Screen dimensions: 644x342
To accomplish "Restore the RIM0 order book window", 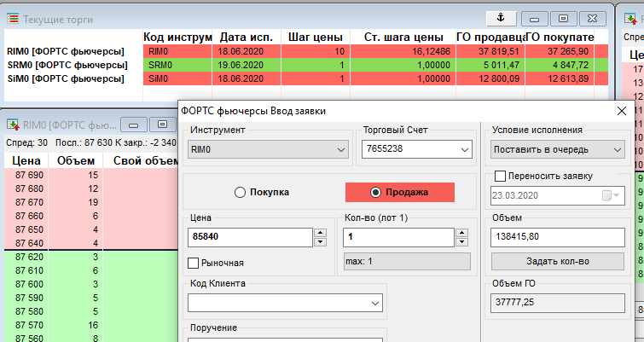I will coord(163,125).
